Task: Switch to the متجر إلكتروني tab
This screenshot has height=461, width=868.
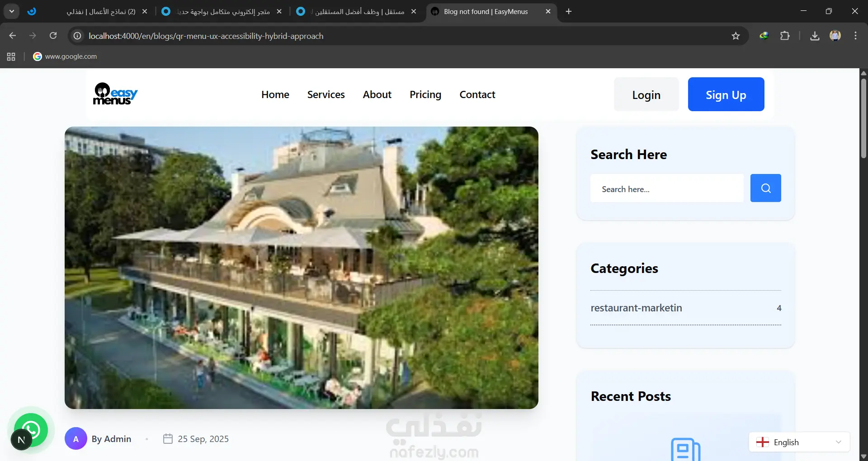Action: (x=222, y=11)
